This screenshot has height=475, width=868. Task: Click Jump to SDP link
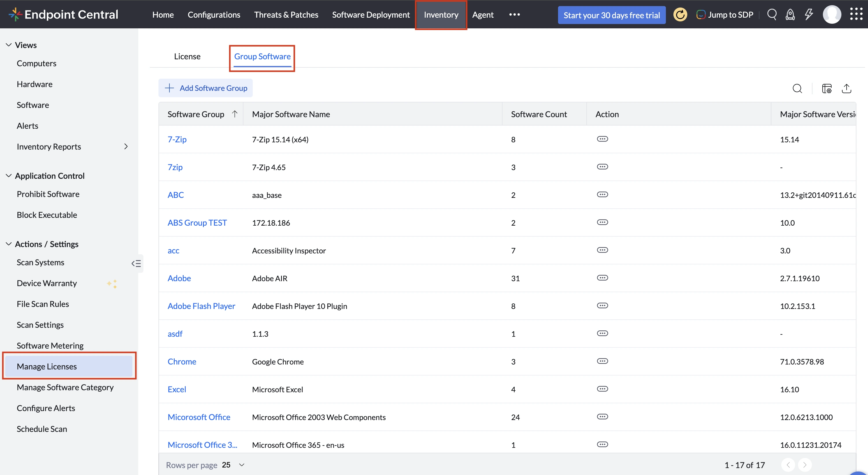725,14
